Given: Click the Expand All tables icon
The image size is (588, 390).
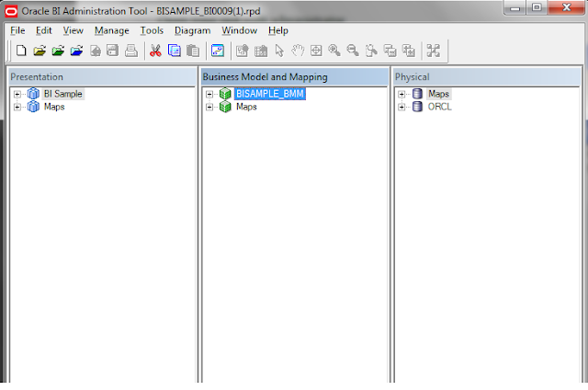Looking at the screenshot, I should pyautogui.click(x=408, y=51).
